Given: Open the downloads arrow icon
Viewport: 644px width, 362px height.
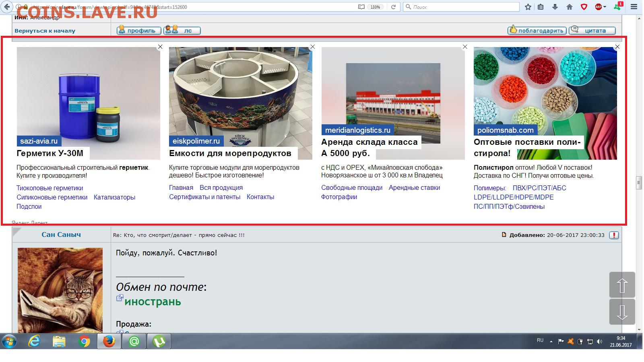Looking at the screenshot, I should 555,7.
